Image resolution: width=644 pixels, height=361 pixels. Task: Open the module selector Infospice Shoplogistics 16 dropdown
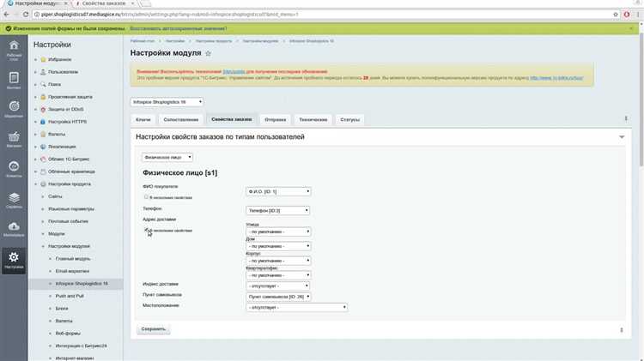(x=167, y=102)
